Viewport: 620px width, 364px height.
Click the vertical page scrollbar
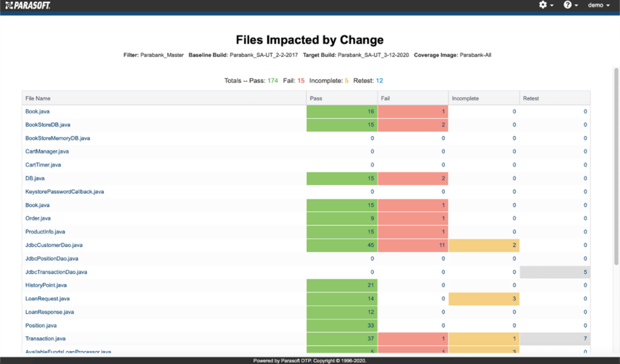(616, 166)
